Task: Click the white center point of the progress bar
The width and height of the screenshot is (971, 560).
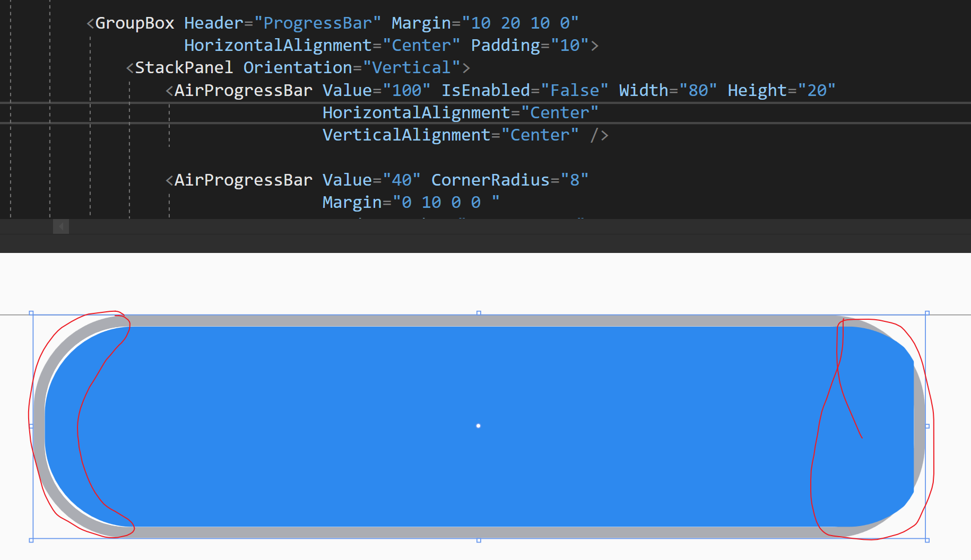Action: (x=478, y=426)
